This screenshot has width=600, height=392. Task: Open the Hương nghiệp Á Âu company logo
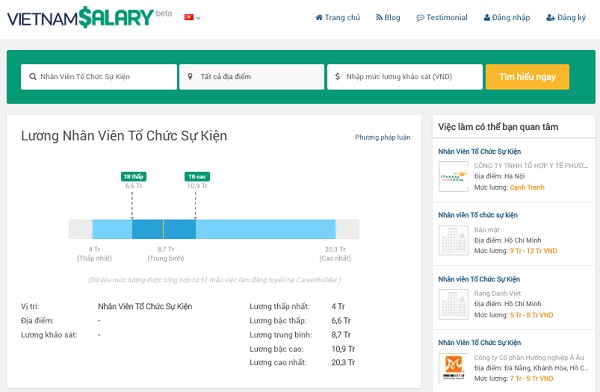pyautogui.click(x=453, y=368)
